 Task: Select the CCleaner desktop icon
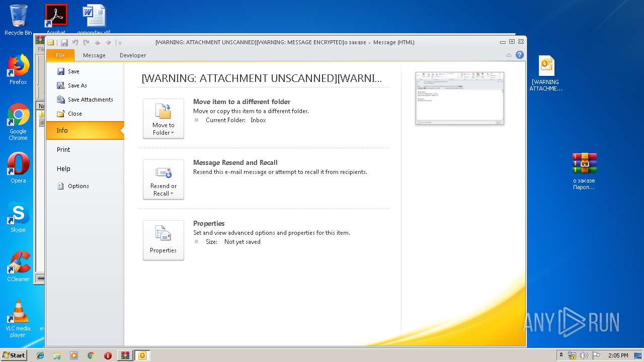[x=18, y=266]
